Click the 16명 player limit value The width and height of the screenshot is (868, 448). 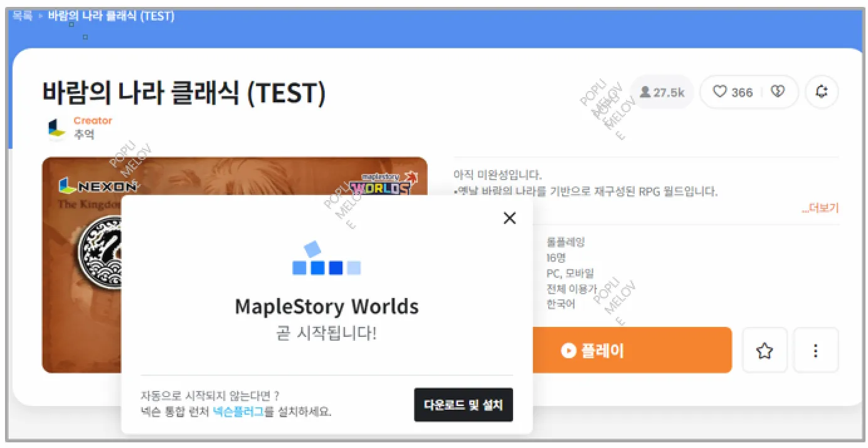click(x=556, y=258)
